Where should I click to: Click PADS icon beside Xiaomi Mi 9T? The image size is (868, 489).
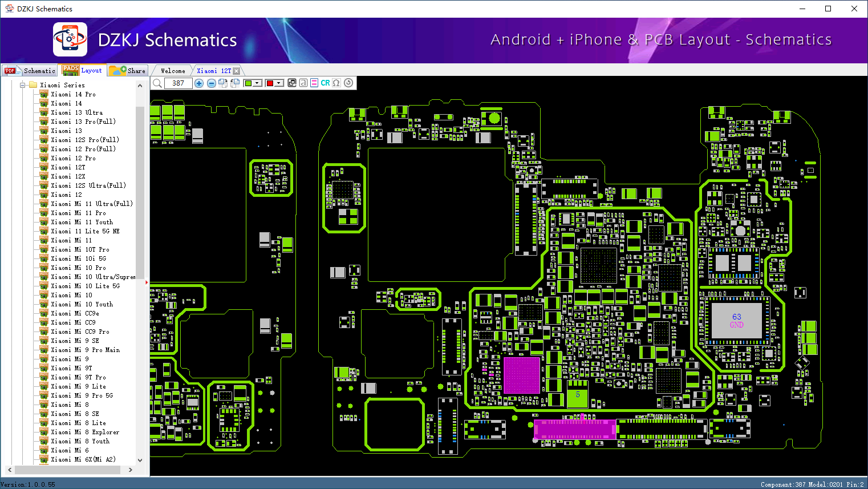(x=44, y=368)
